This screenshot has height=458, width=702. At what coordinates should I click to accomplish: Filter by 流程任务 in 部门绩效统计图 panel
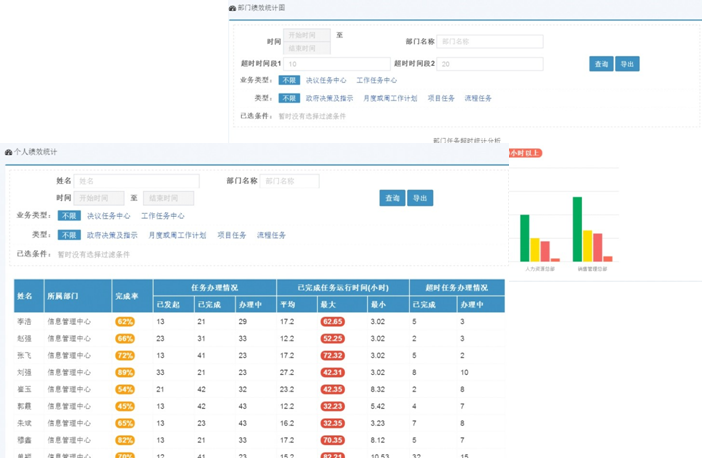coord(478,98)
